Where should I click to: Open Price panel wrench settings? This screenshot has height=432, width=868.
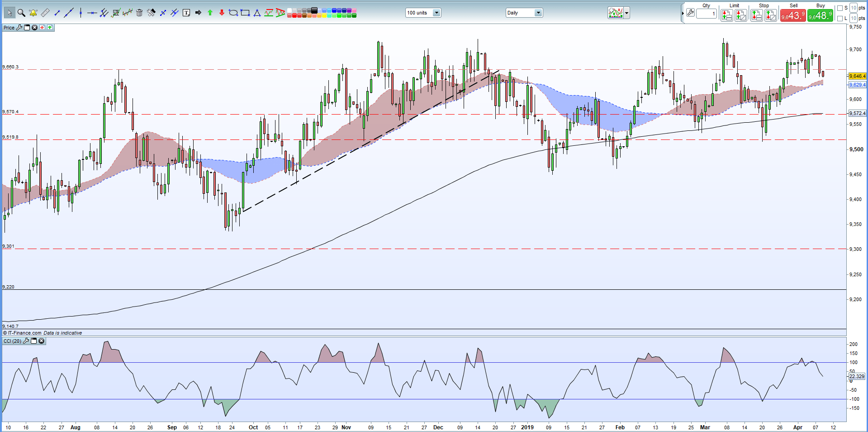click(19, 28)
